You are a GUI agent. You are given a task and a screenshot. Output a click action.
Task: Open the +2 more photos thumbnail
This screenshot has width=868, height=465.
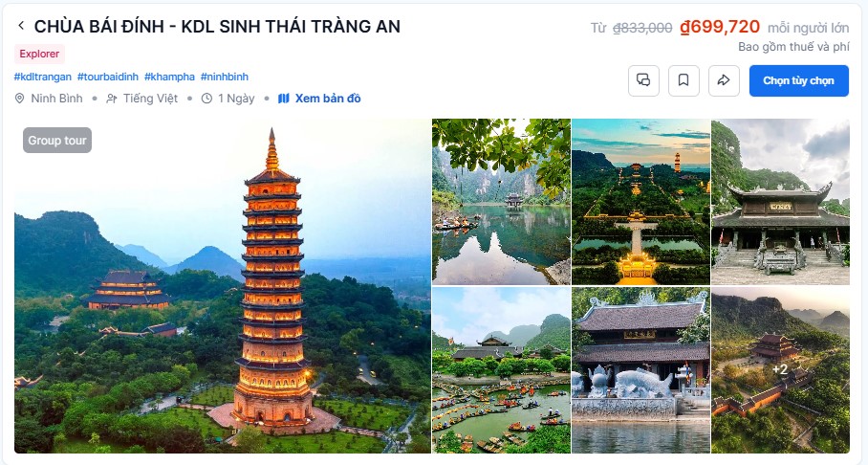coord(780,369)
